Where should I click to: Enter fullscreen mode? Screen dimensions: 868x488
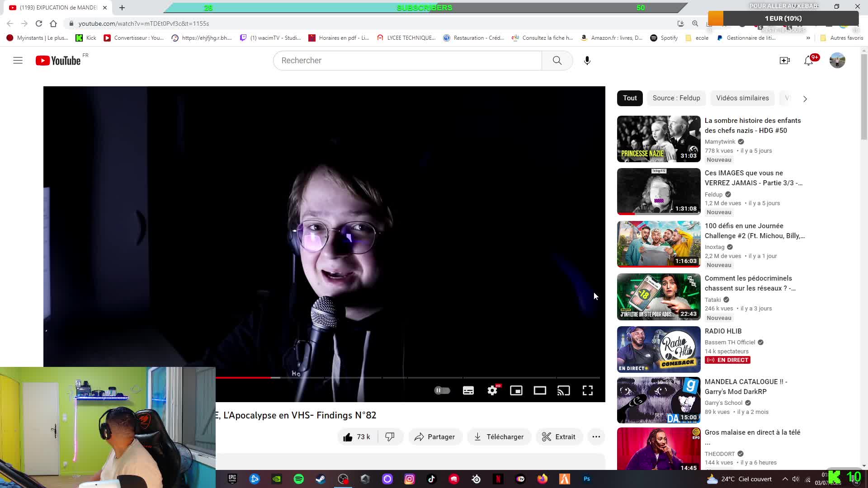tap(587, 390)
